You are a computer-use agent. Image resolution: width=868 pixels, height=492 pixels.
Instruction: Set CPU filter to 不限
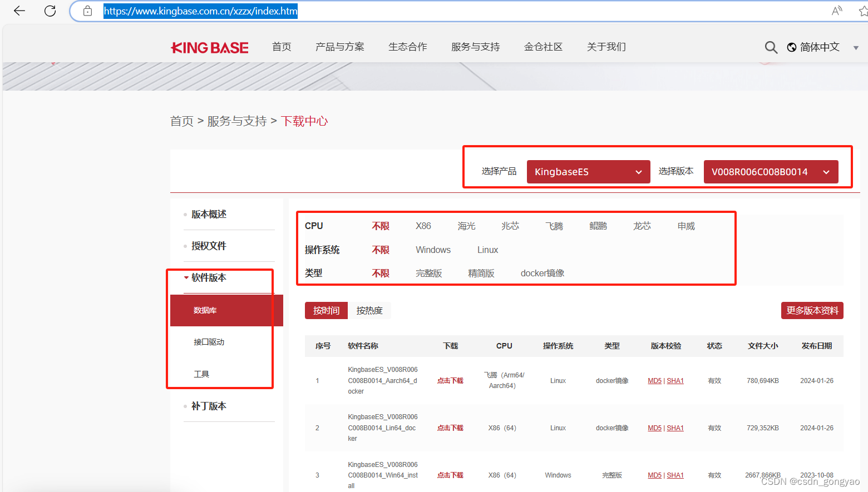point(381,226)
